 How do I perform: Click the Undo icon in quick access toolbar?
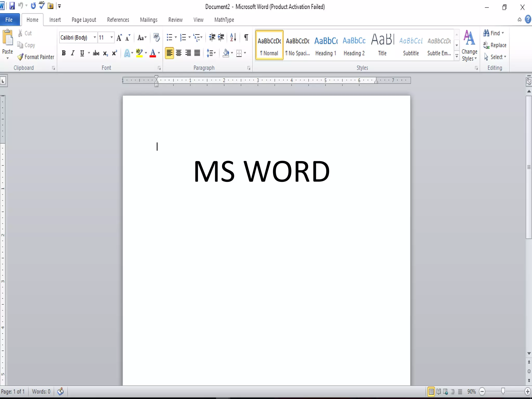point(21,6)
